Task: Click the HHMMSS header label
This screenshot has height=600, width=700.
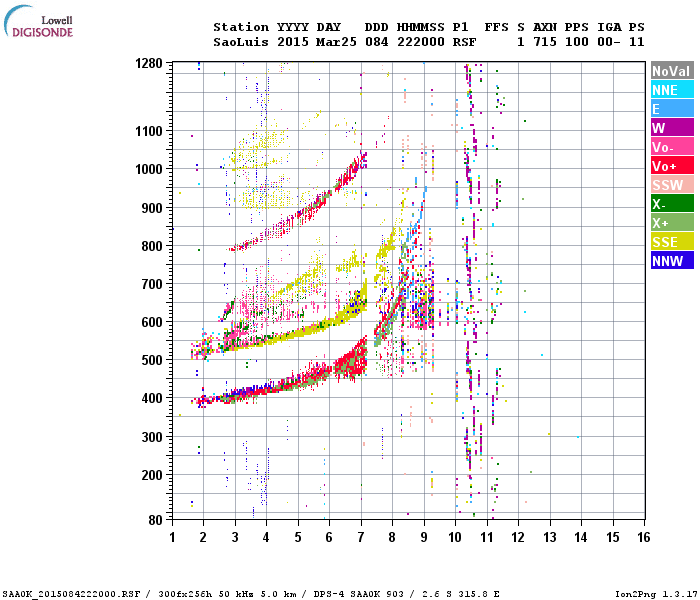Action: pos(421,27)
